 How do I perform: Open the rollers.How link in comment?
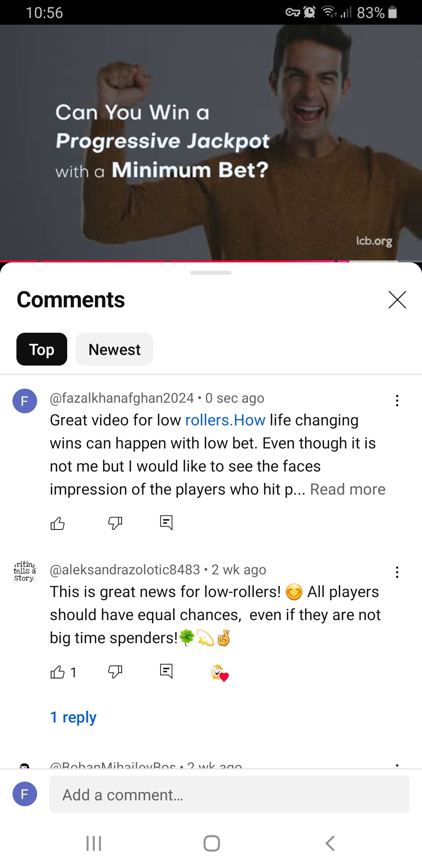click(225, 420)
